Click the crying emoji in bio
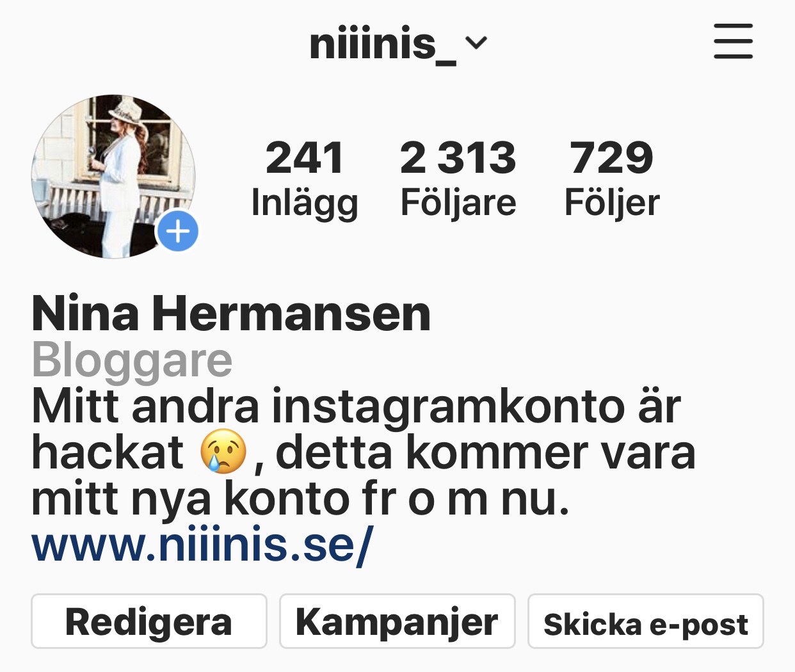The width and height of the screenshot is (795, 672). [223, 452]
